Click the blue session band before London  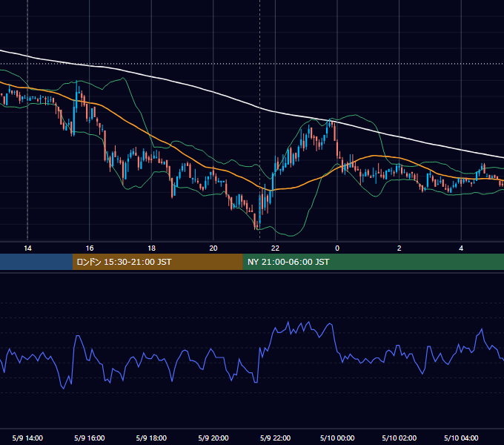point(36,262)
